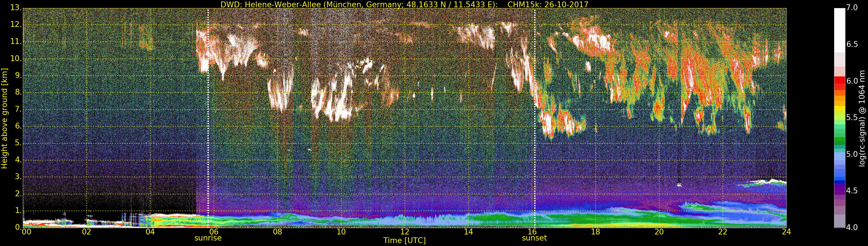Click the Height above ground [km] axis label
The width and height of the screenshot is (868, 246).
(x=4, y=118)
